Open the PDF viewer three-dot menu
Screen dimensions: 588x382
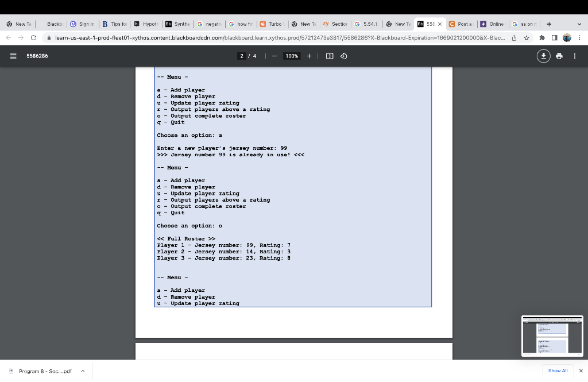[575, 56]
